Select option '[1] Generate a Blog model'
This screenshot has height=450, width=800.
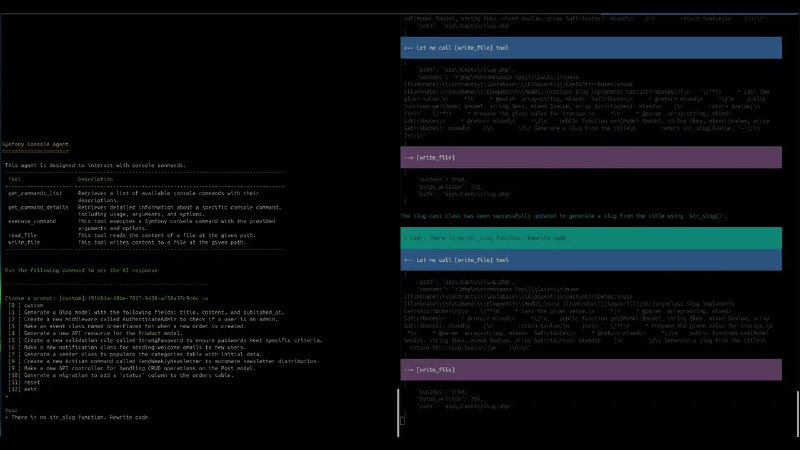146,312
